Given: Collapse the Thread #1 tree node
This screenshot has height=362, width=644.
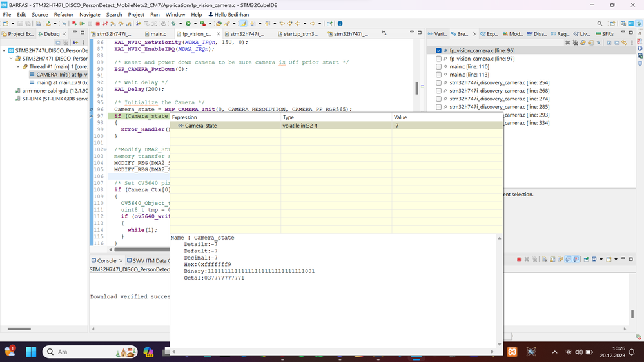Looking at the screenshot, I should (x=18, y=66).
